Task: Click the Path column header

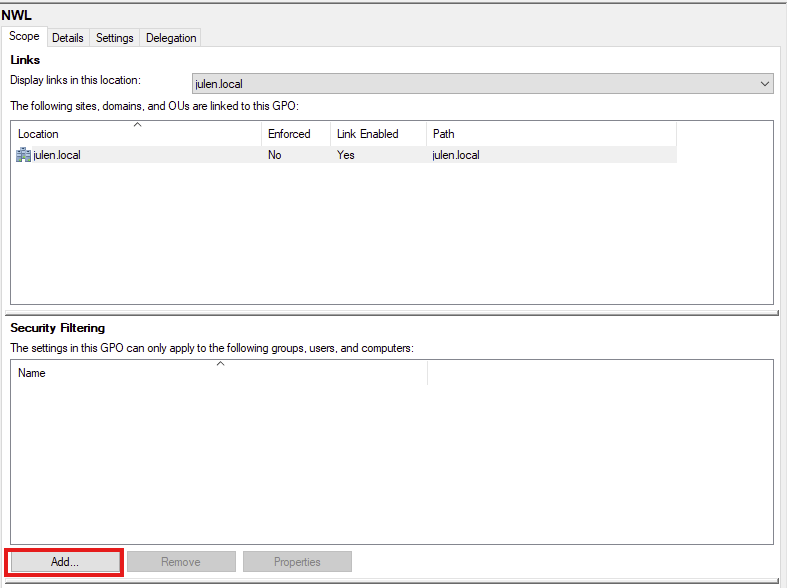Action: point(444,134)
